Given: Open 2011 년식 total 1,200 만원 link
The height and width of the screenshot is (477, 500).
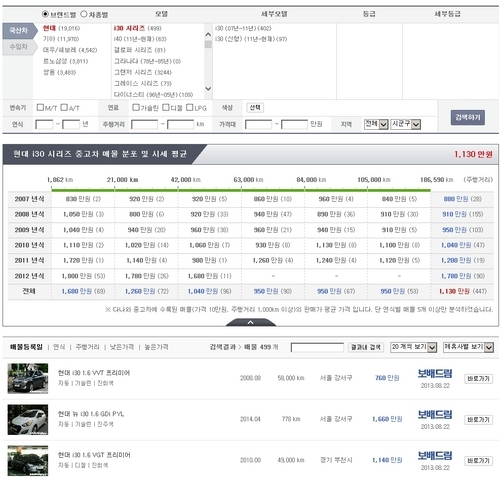Looking at the screenshot, I should (x=456, y=260).
